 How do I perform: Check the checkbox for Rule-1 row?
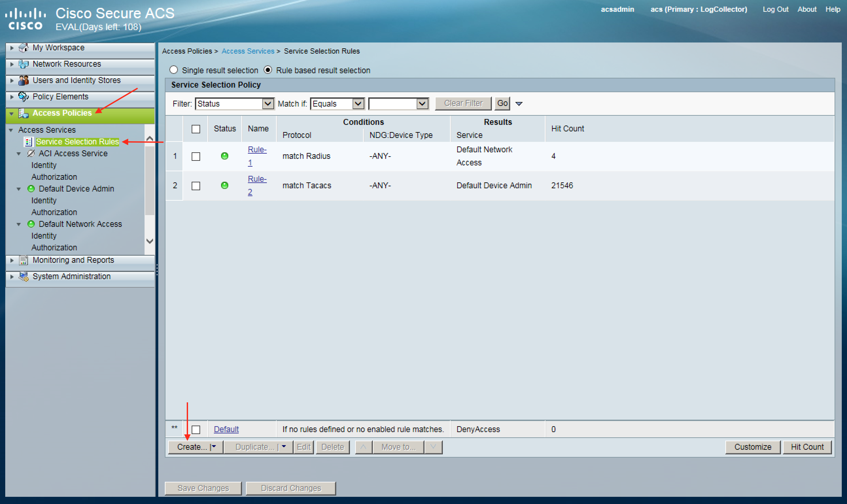point(196,156)
